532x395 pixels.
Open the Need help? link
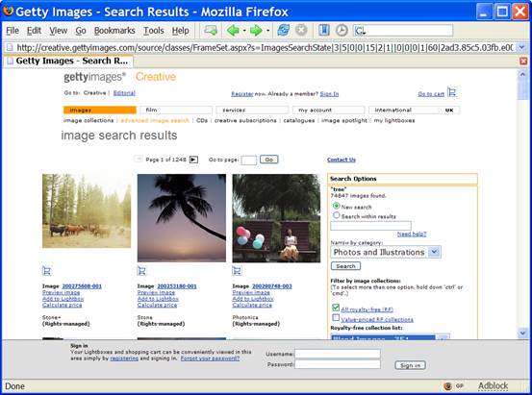point(412,234)
